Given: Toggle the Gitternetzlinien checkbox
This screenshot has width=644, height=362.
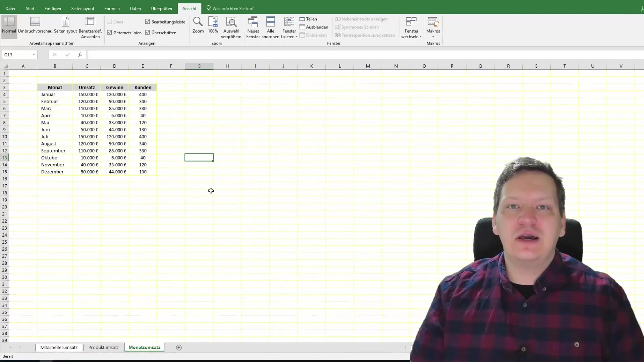Looking at the screenshot, I should click(110, 32).
